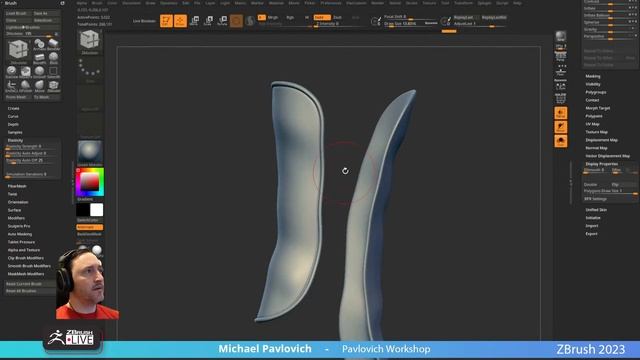Expand the Auto Masking section

[20, 234]
